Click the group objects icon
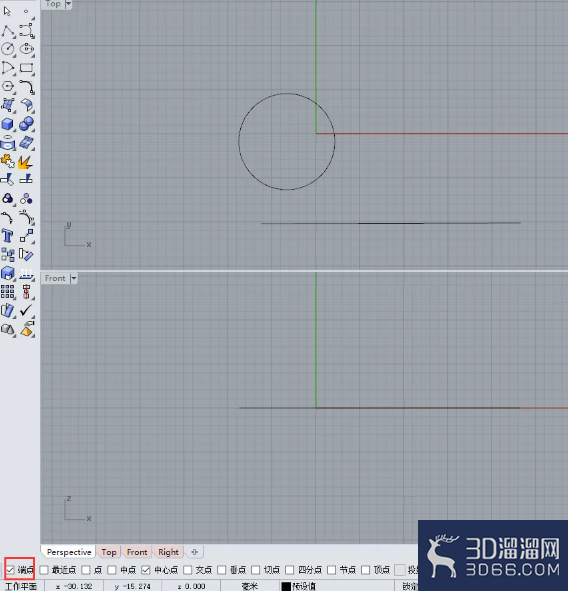This screenshot has height=591, width=568. [8, 254]
